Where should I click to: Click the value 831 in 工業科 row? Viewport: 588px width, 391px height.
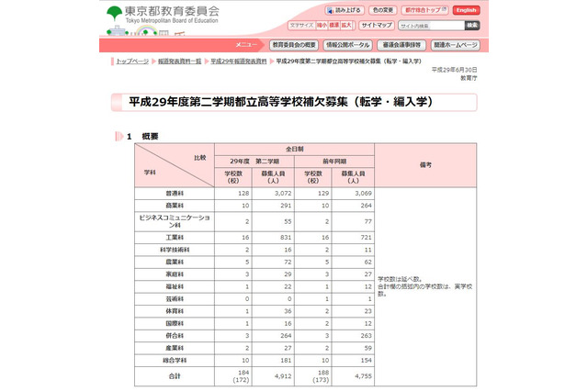pos(286,238)
